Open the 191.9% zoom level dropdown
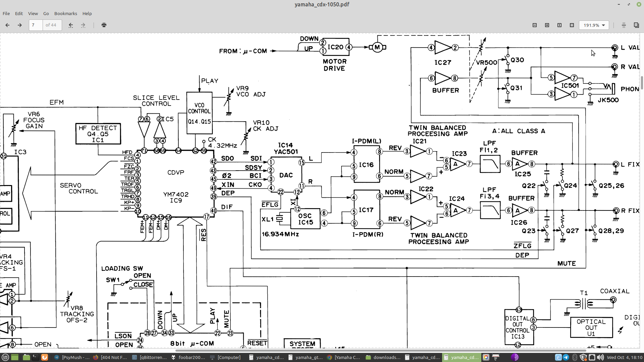 point(594,25)
